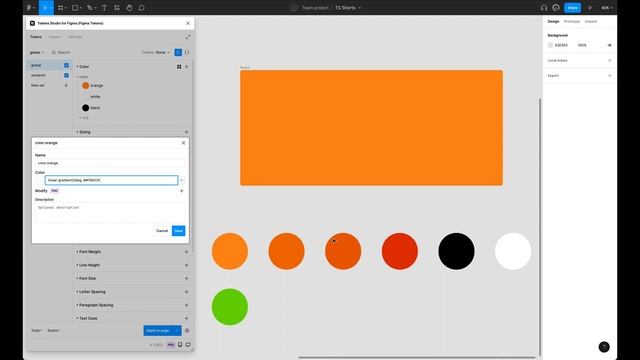Toggle page background visibility eye
This screenshot has height=360, width=640.
pyautogui.click(x=609, y=45)
